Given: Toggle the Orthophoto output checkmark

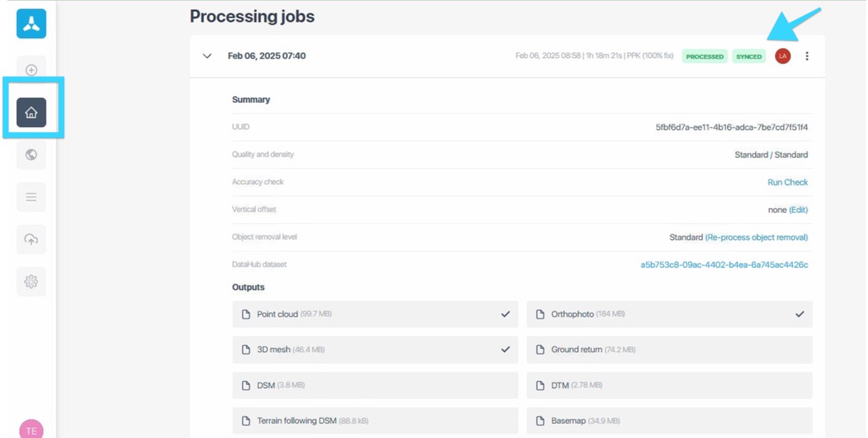Looking at the screenshot, I should point(800,315).
